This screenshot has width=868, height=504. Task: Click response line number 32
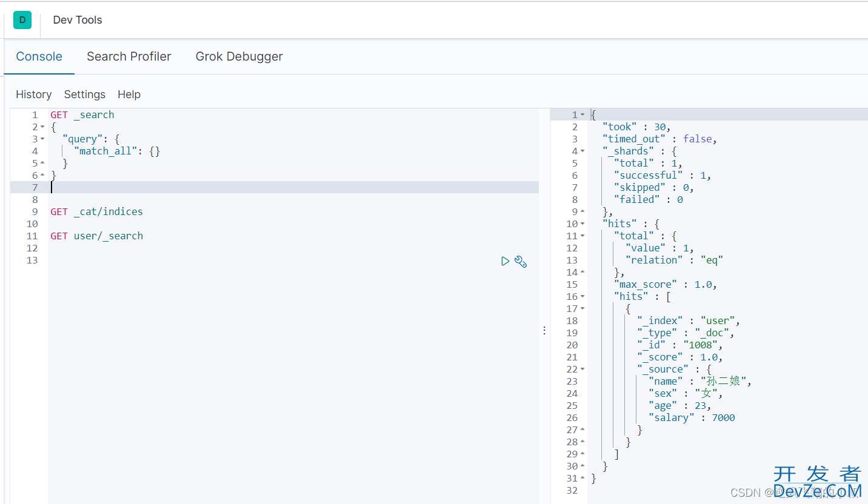572,490
